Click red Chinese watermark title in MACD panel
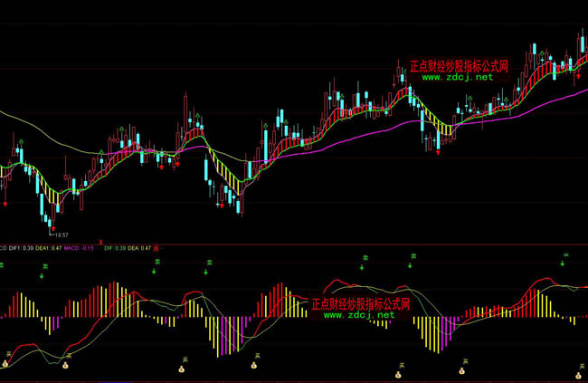 pyautogui.click(x=361, y=304)
